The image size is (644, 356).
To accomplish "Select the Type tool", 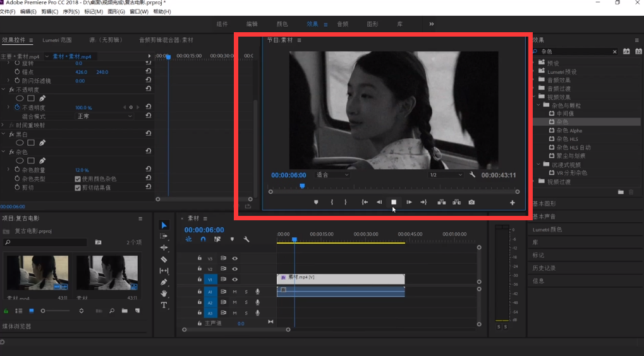I will click(164, 305).
